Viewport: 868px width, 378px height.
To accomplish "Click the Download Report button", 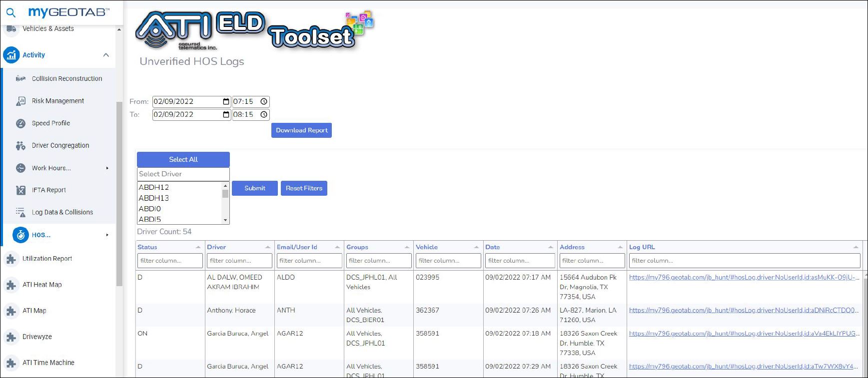I will 301,130.
